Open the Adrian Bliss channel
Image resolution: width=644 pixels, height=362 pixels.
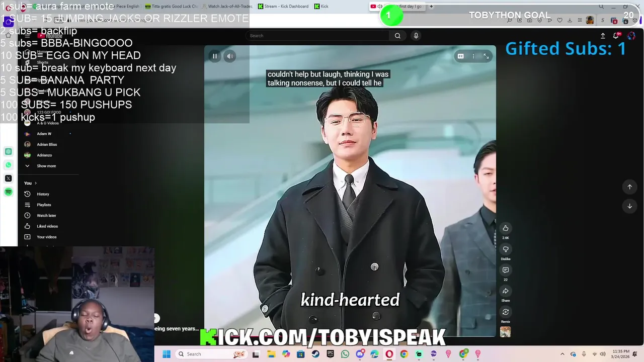coord(47,144)
